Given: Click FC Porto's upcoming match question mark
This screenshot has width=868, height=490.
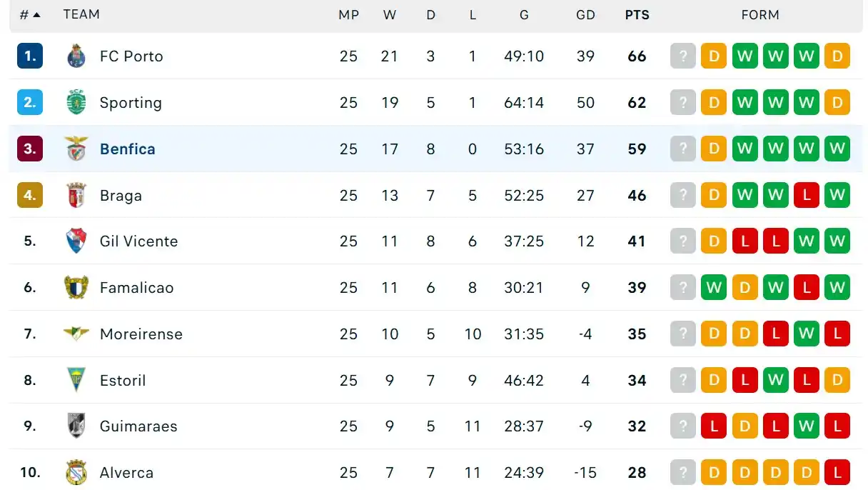Looking at the screenshot, I should (683, 56).
